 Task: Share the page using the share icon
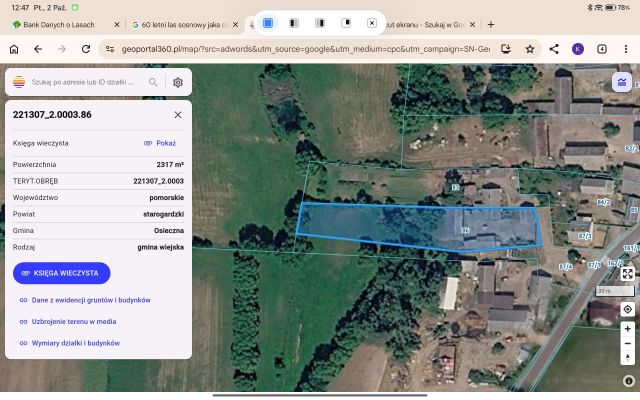tap(554, 49)
